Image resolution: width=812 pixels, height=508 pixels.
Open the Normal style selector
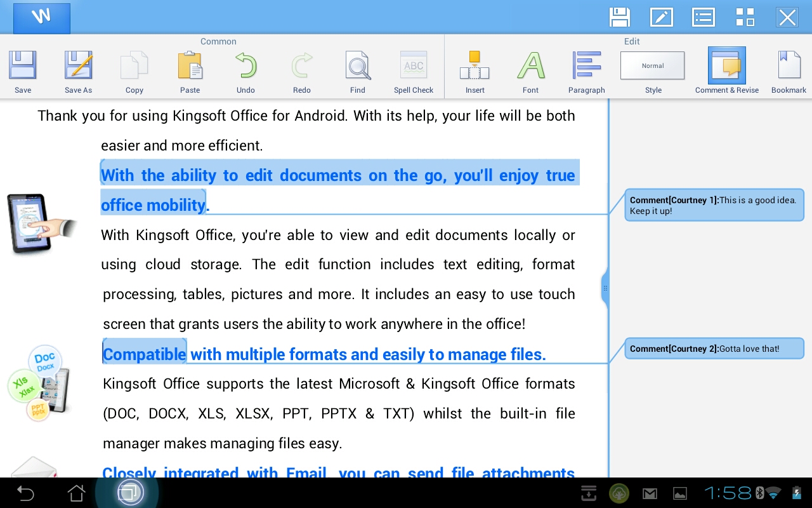tap(653, 66)
